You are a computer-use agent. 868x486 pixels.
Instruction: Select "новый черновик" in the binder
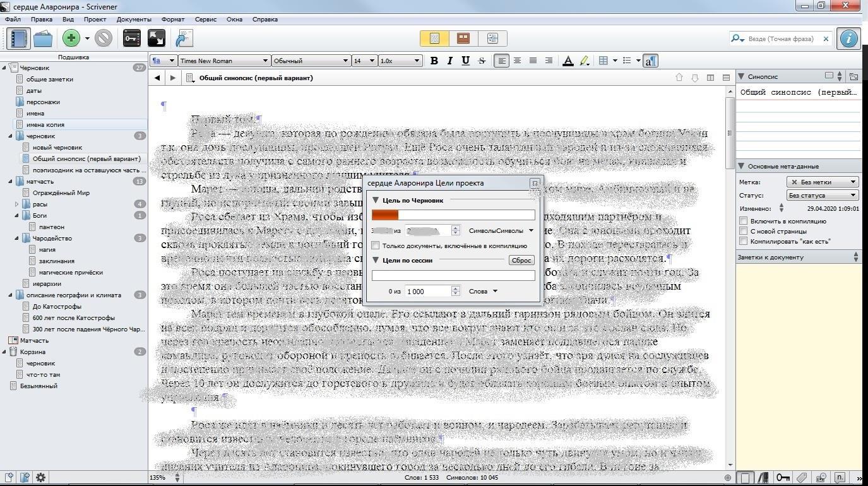pos(57,147)
